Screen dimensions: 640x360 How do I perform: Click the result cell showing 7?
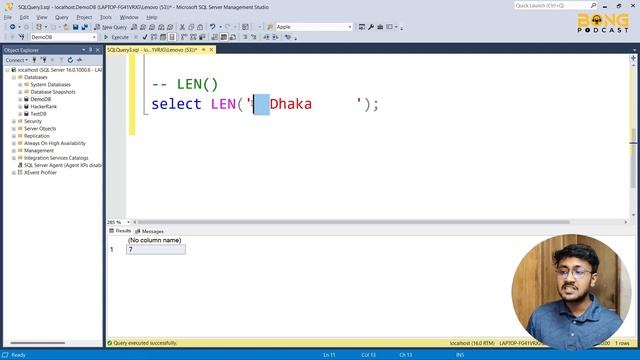tap(156, 249)
